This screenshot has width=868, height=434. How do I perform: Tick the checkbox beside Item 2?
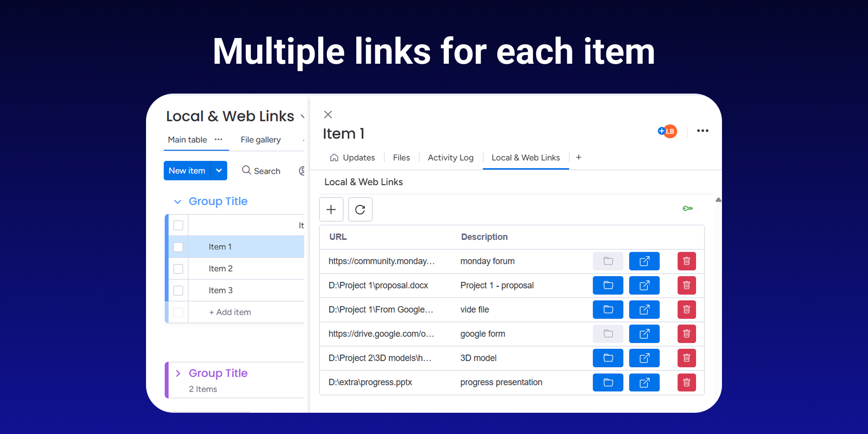(x=179, y=269)
